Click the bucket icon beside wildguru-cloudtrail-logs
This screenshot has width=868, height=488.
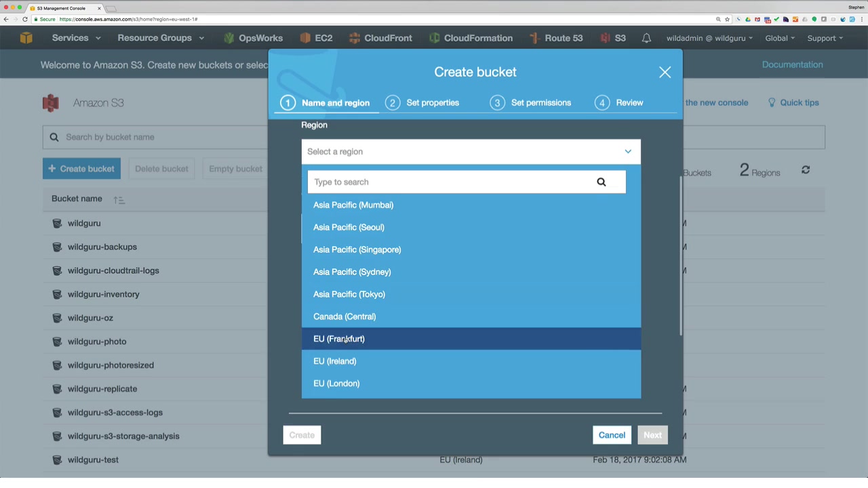57,270
